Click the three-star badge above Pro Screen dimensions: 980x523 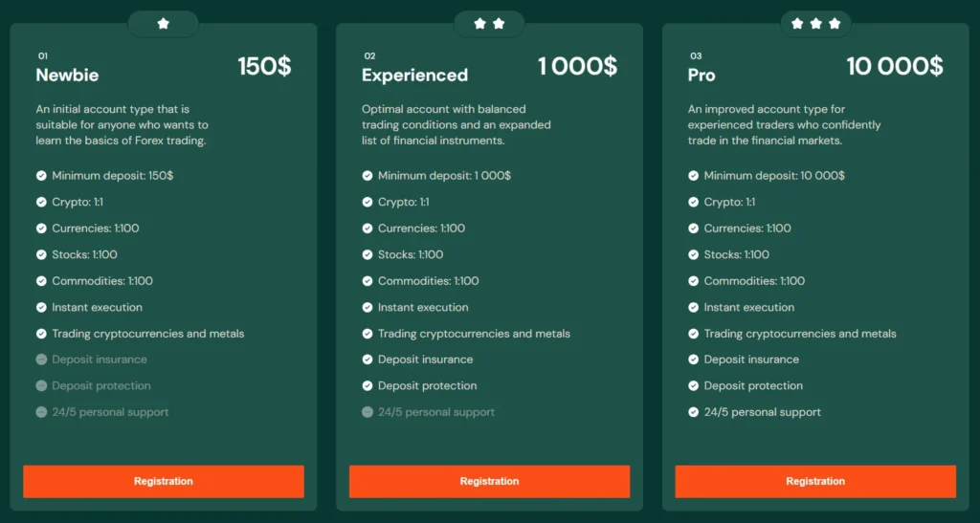pos(815,24)
